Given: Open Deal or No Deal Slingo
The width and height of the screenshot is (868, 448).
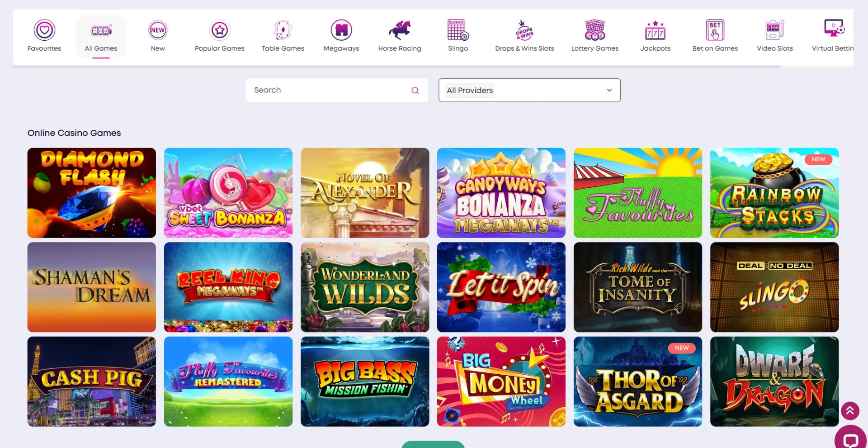Looking at the screenshot, I should point(774,287).
